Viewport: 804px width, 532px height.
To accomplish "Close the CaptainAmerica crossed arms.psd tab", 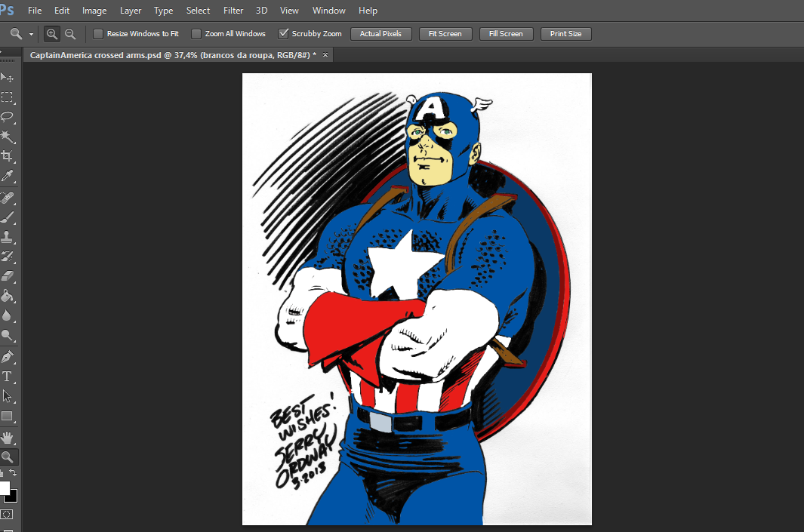I will pos(325,55).
